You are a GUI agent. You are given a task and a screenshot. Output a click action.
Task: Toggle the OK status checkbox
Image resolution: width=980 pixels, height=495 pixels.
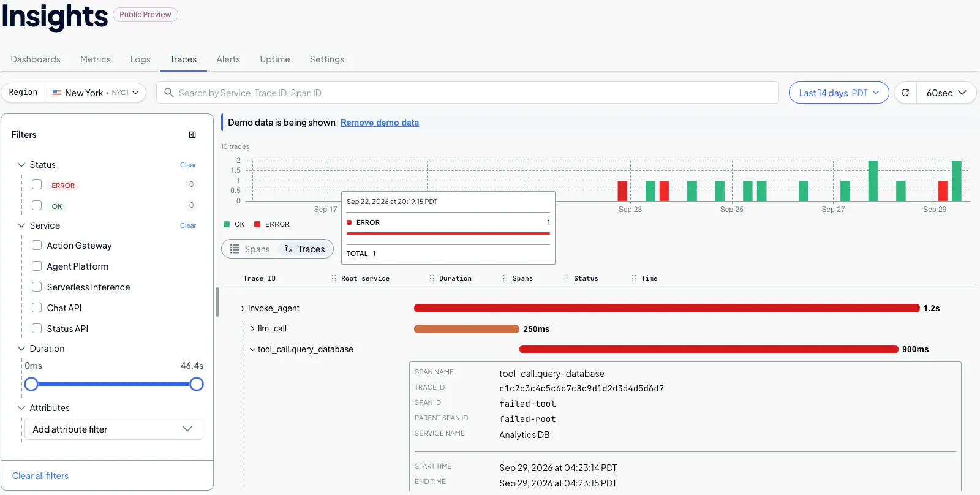point(37,205)
